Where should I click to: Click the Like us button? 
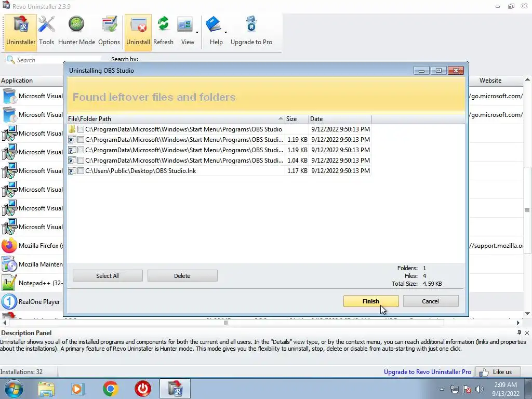click(497, 372)
